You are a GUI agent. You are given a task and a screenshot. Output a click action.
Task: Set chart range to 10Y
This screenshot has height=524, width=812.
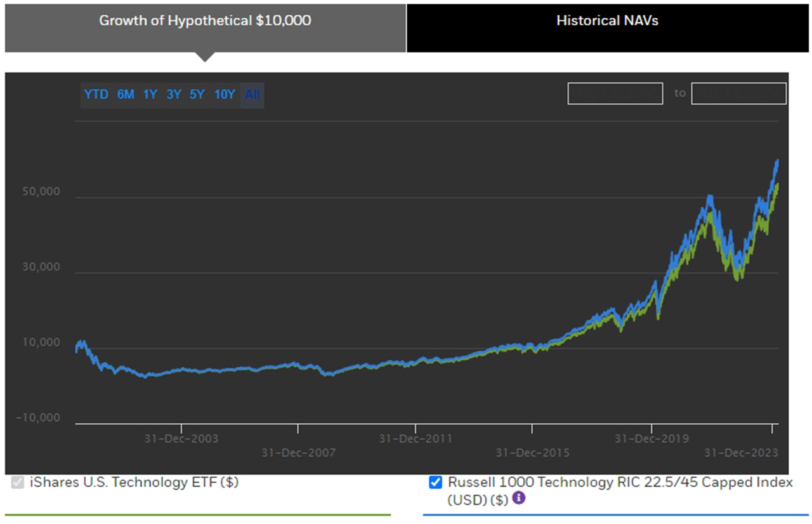point(225,95)
